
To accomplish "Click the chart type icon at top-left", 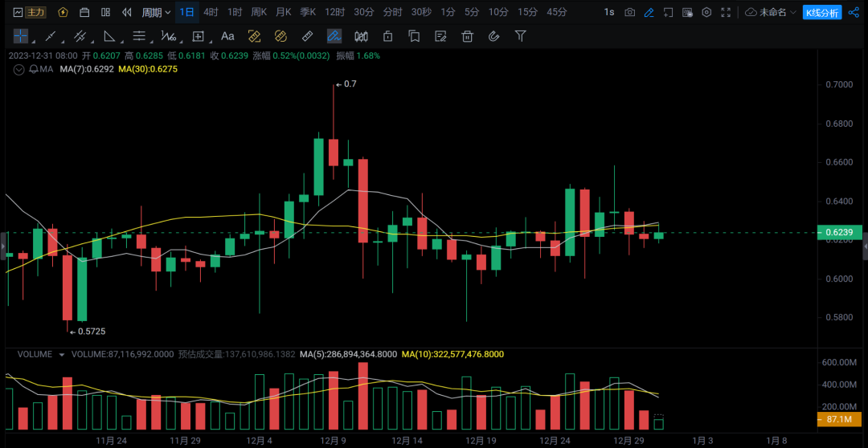I will pos(18,12).
